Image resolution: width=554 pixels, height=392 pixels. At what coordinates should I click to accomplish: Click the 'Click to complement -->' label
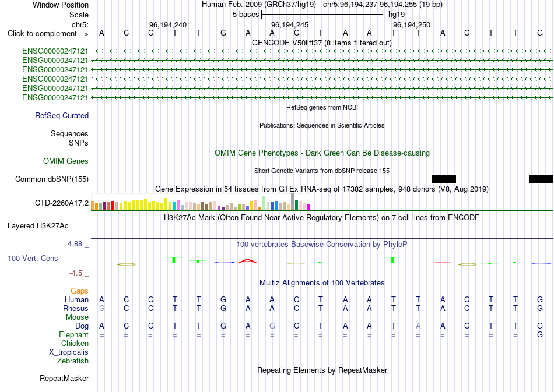click(x=48, y=34)
